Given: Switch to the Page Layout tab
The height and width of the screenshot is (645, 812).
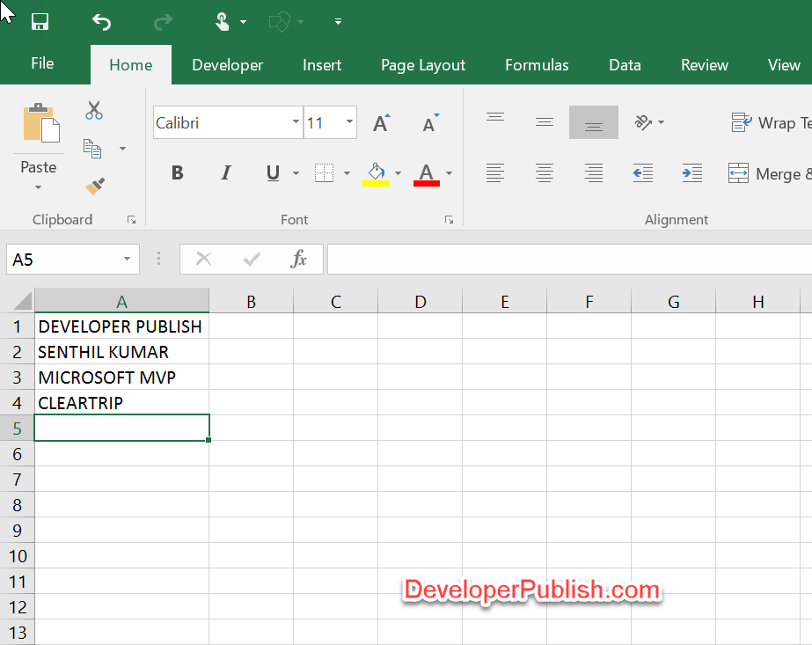Looking at the screenshot, I should pos(423,65).
